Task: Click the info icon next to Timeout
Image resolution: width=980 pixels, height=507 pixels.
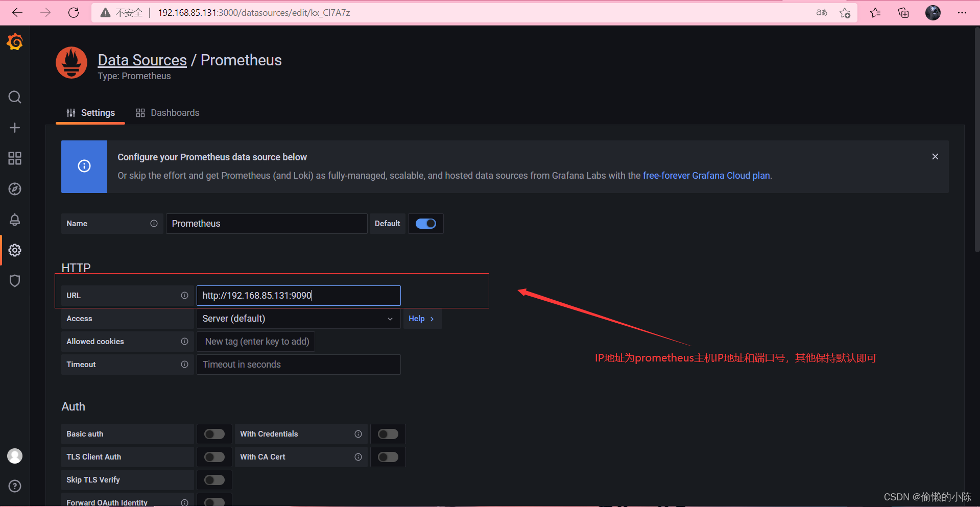Action: [184, 365]
